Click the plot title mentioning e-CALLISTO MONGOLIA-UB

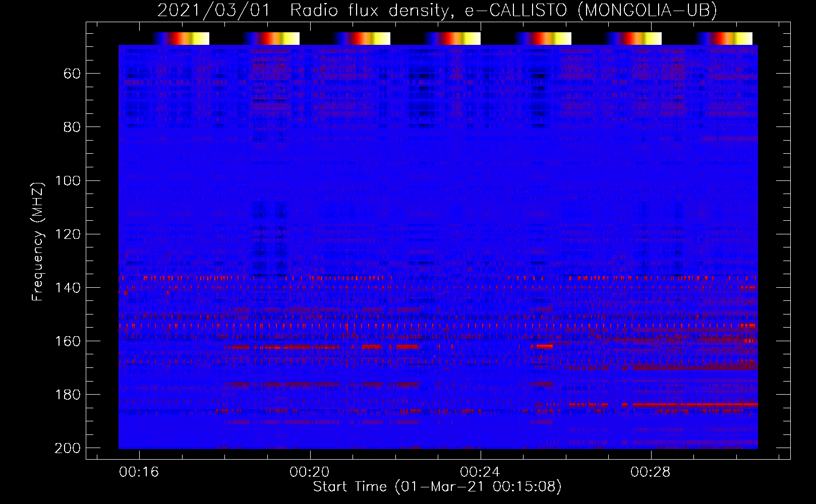pyautogui.click(x=437, y=10)
